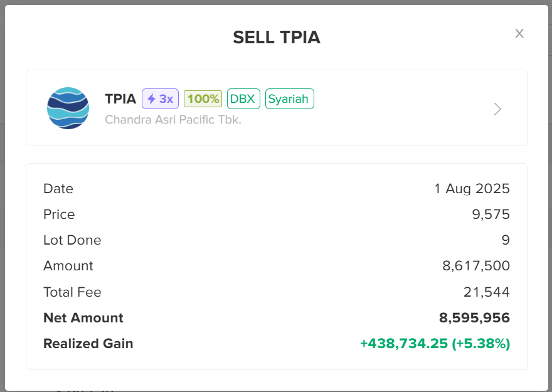Screen dimensions: 552x392
Task: Expand TPIA stock details chevron
Action: (x=497, y=109)
